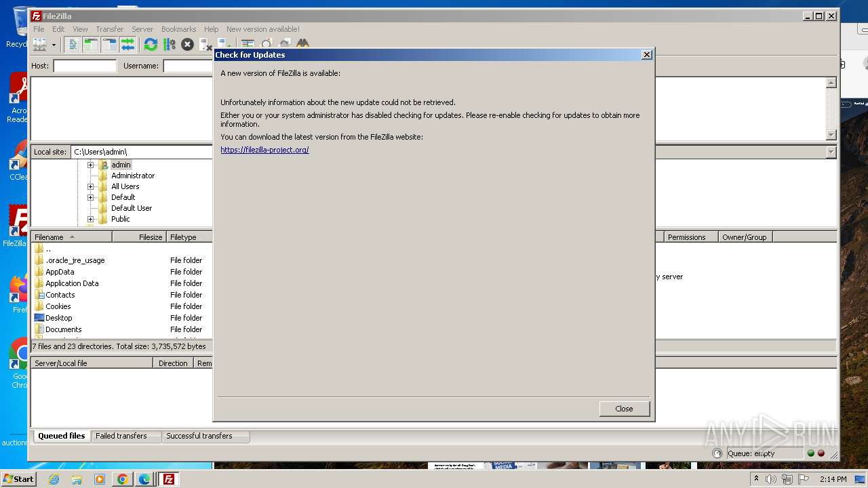This screenshot has height=488, width=868.
Task: Click the Local site path field
Action: (x=142, y=152)
